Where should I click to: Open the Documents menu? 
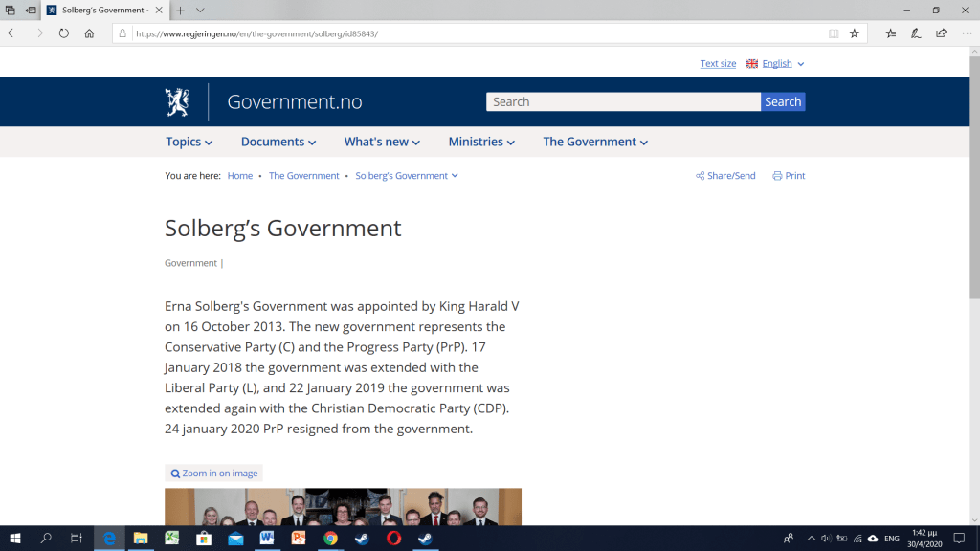click(x=278, y=142)
